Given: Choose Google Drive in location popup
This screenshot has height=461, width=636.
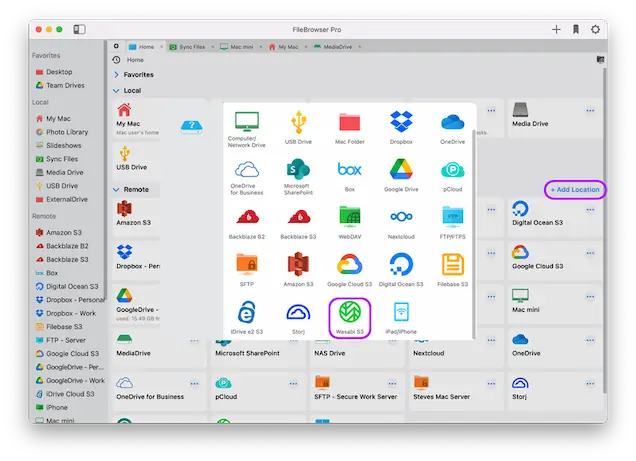Looking at the screenshot, I should pyautogui.click(x=401, y=175).
